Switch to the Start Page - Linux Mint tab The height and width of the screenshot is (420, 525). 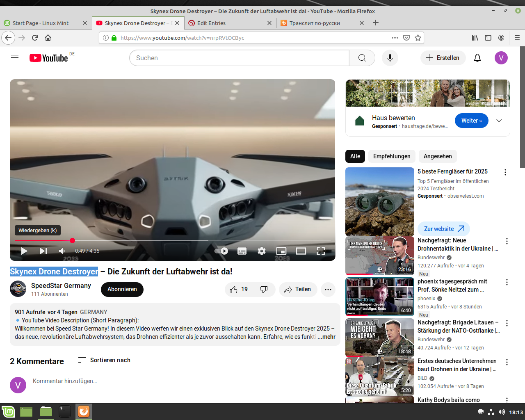[x=45, y=23]
